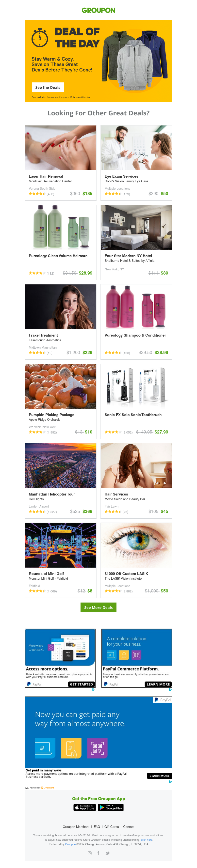Click LEARN MORE on PayPal Commerce Platform ad
Screen dimensions: 197x868
[158, 684]
